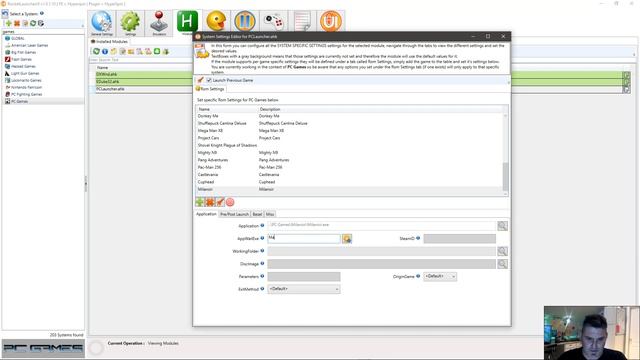Open the orange pause icon tab
640x360 pixels.
(245, 21)
